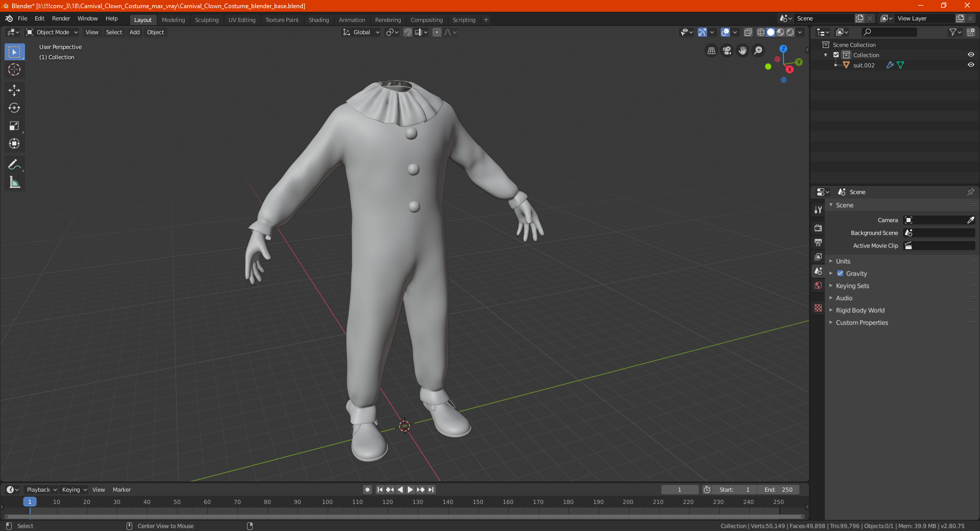Screen dimensions: 980x531
Task: Select the Transform tool
Action: 14,144
